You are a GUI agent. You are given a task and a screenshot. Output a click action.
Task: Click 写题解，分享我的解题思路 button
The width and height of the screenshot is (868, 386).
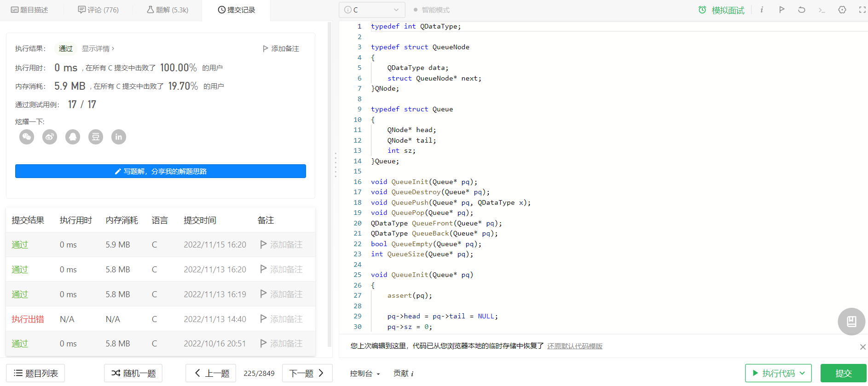click(x=161, y=171)
